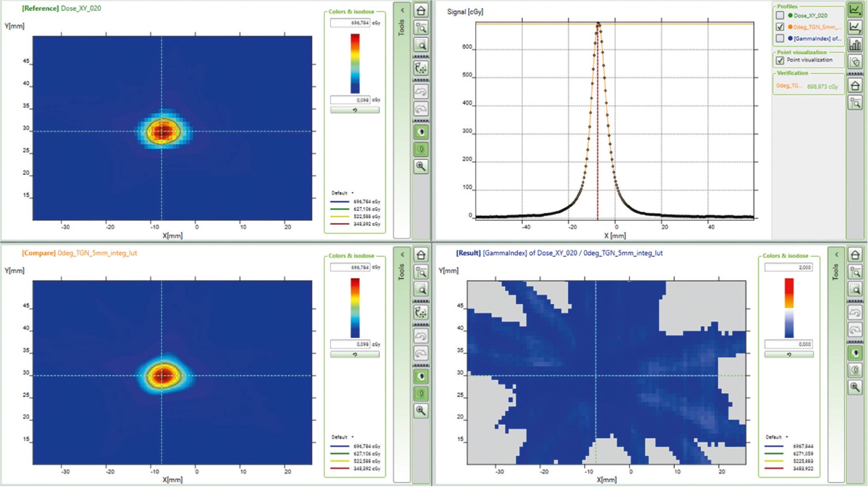Open the Default isodose dropdown in Reference panel
The height and width of the screenshot is (487, 868).
[343, 193]
